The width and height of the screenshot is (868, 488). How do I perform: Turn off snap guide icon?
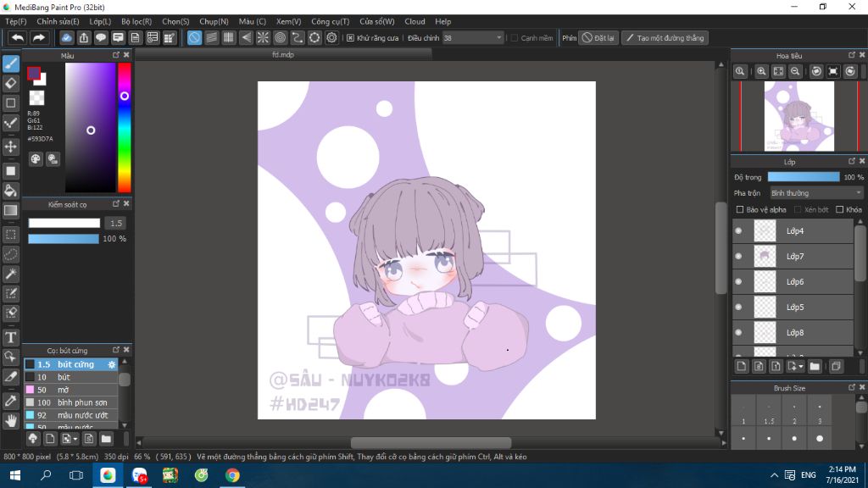pos(194,37)
